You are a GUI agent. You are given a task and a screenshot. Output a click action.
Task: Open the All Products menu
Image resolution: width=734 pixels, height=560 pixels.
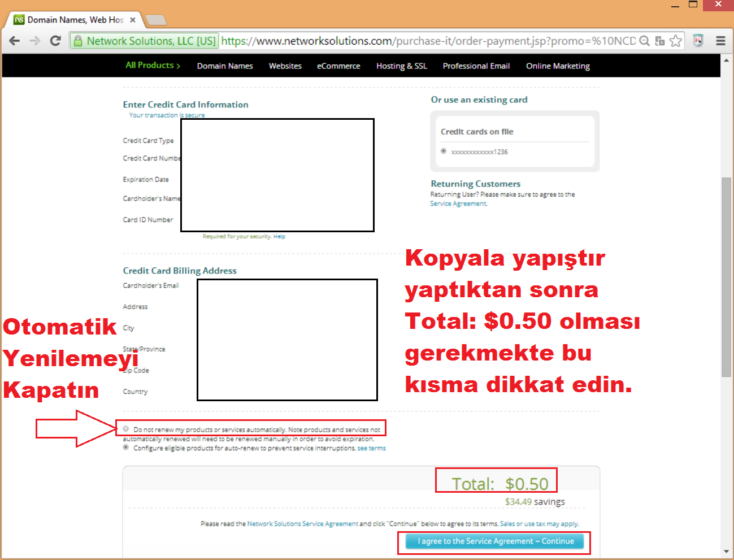pos(153,66)
